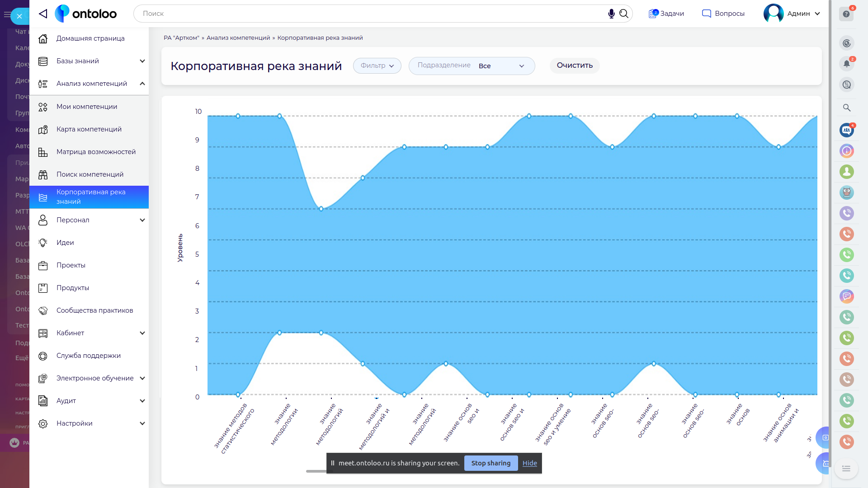
Task: Expand the Базы знаний menu section
Action: coord(142,61)
